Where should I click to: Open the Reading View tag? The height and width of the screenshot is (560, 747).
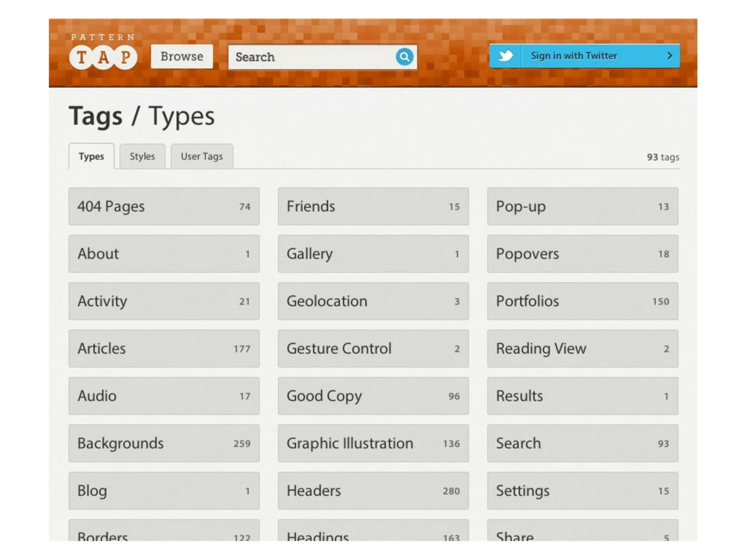click(582, 349)
